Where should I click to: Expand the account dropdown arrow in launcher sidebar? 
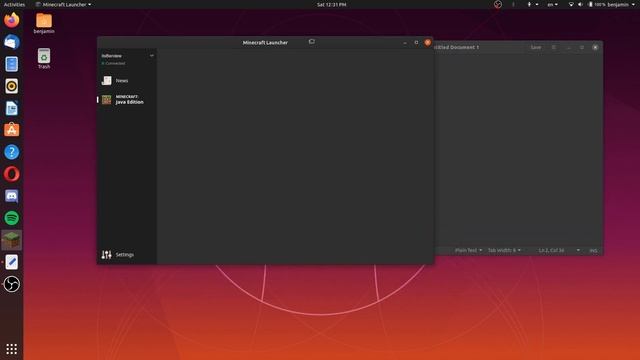click(151, 56)
